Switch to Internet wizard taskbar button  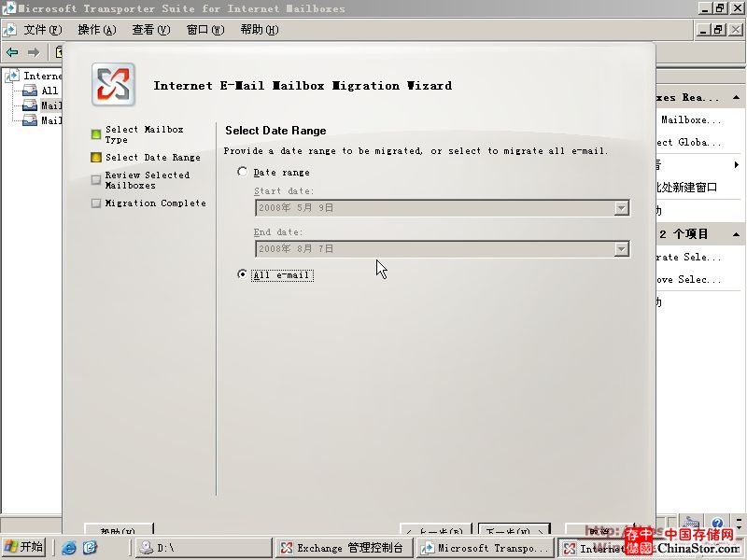pyautogui.click(x=593, y=548)
